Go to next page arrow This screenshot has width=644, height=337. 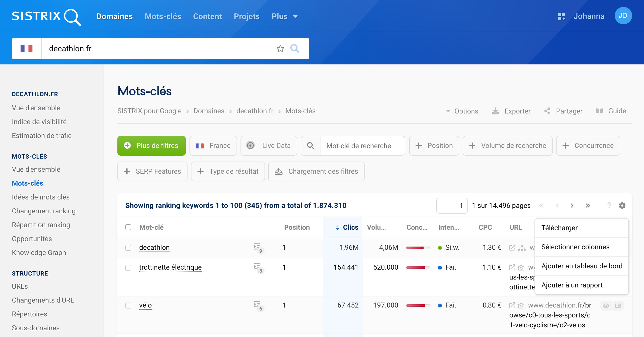pos(572,206)
